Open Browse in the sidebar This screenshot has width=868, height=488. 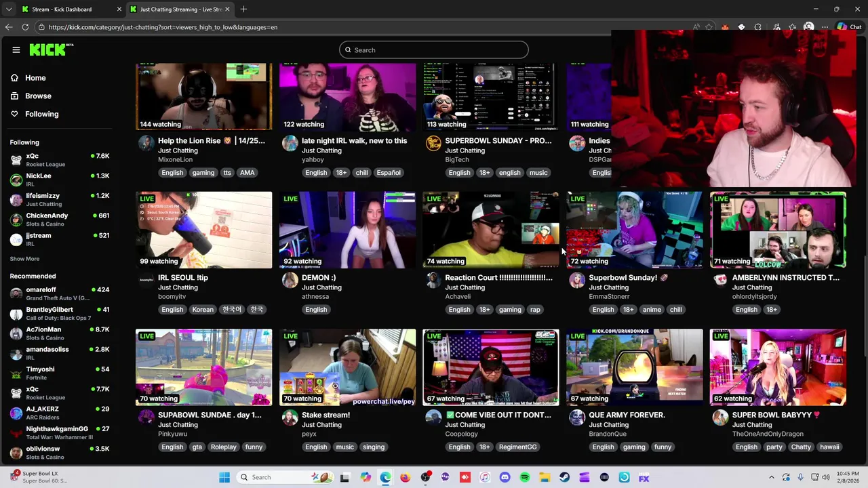(38, 96)
